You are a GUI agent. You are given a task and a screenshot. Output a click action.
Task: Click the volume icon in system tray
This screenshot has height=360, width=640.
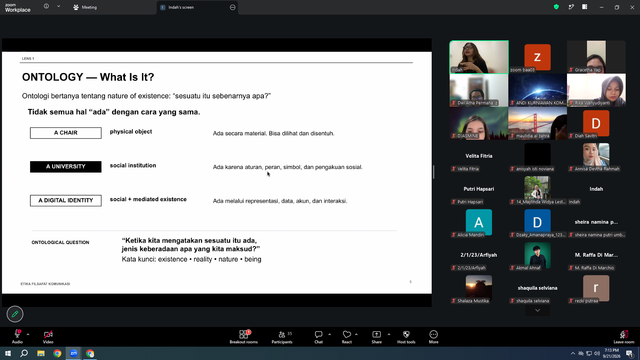coord(597,353)
